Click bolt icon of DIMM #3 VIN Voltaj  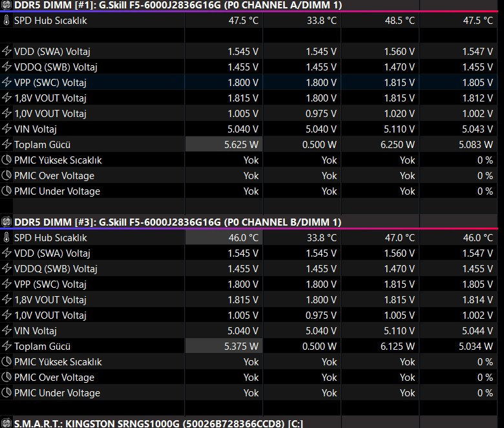(6, 330)
